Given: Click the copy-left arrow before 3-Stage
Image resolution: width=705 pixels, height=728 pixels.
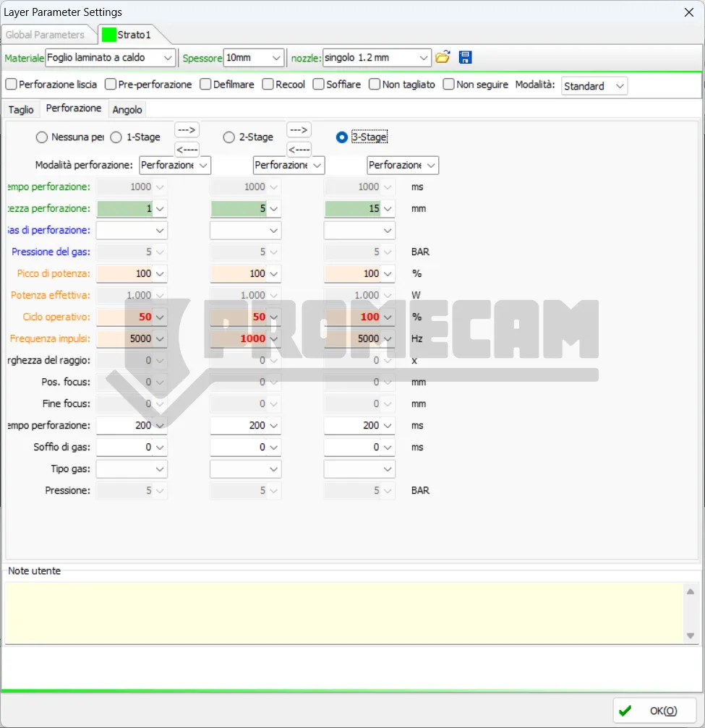Looking at the screenshot, I should click(299, 150).
